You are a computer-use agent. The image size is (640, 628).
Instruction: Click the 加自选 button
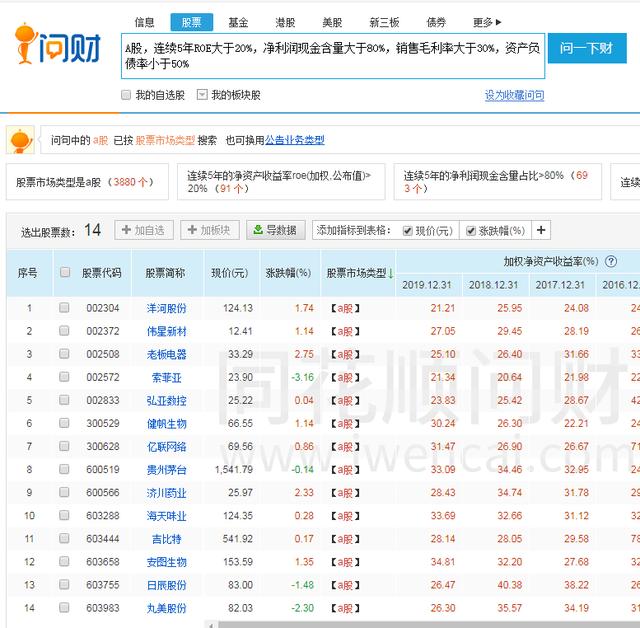[144, 230]
